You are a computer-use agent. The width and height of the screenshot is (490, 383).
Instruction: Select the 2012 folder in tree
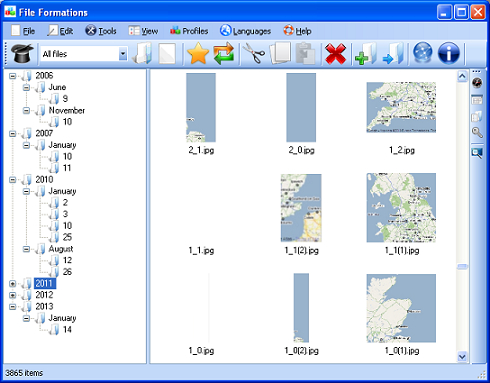tap(44, 295)
